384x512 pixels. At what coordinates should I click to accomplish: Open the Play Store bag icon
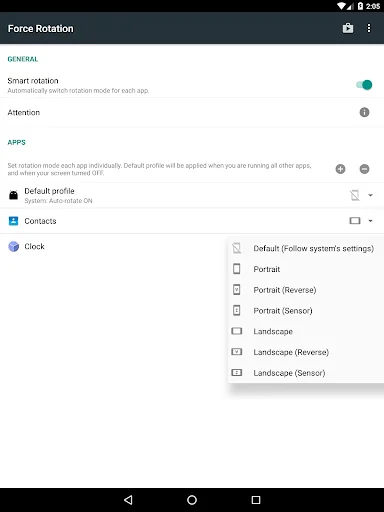348,28
